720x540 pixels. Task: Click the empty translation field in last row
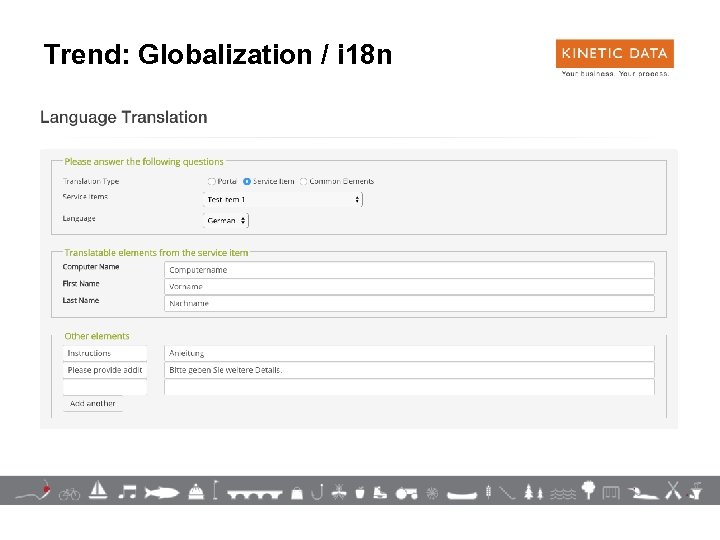click(x=408, y=386)
